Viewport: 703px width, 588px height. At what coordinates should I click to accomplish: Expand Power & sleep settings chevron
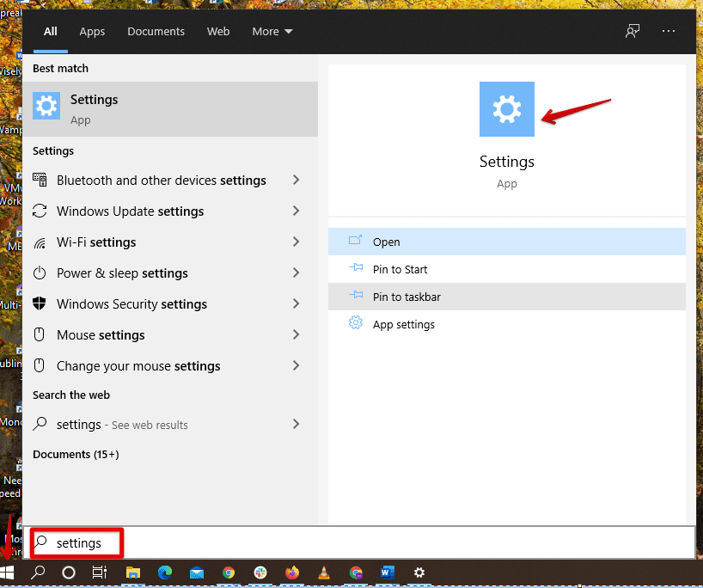296,273
